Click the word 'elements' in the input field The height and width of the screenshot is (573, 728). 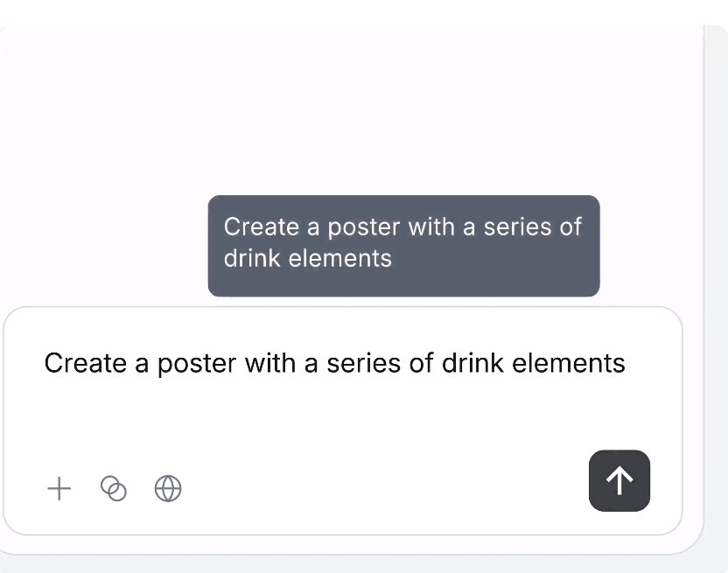(569, 363)
